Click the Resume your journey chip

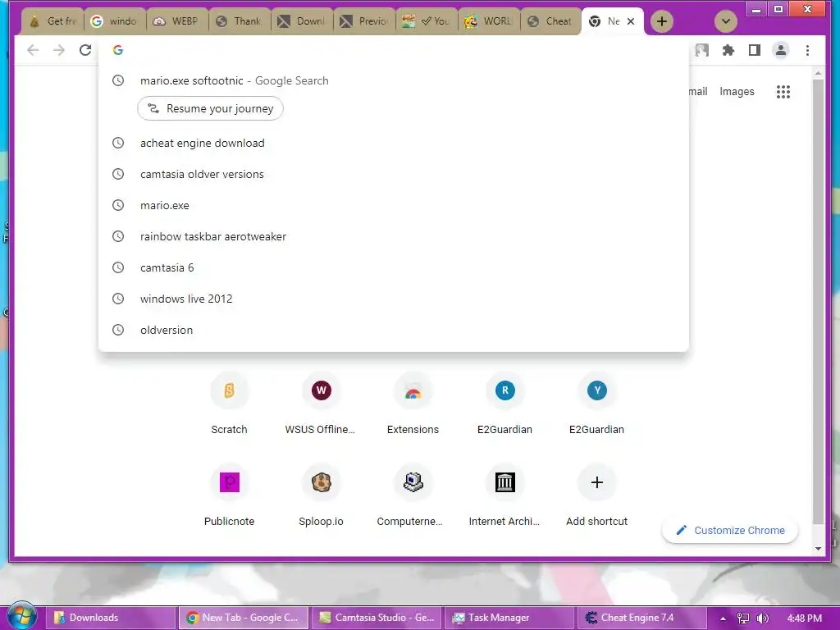211,109
